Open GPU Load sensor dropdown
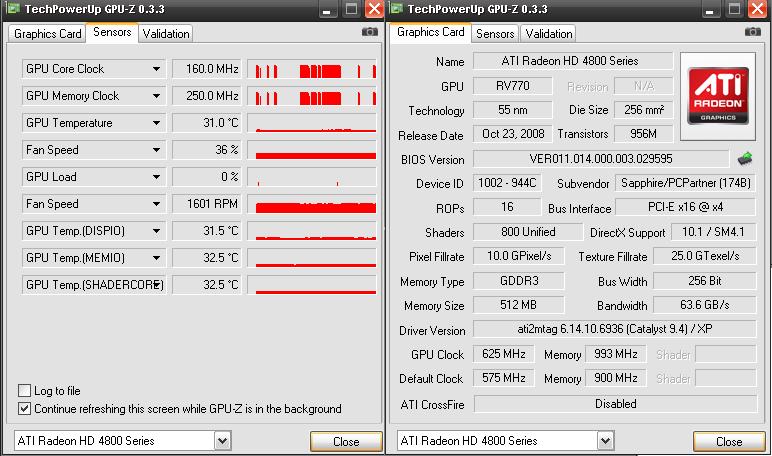This screenshot has width=772, height=456. 156,177
